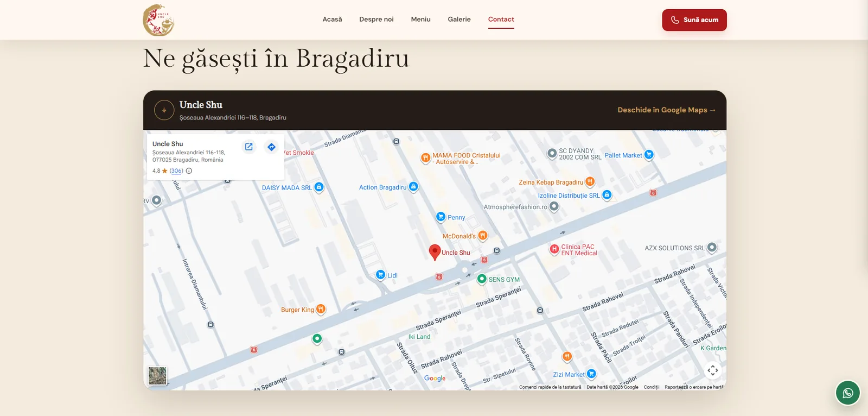This screenshot has height=416, width=868.
Task: Click the Action Bragadiru shop marker
Action: (x=413, y=187)
